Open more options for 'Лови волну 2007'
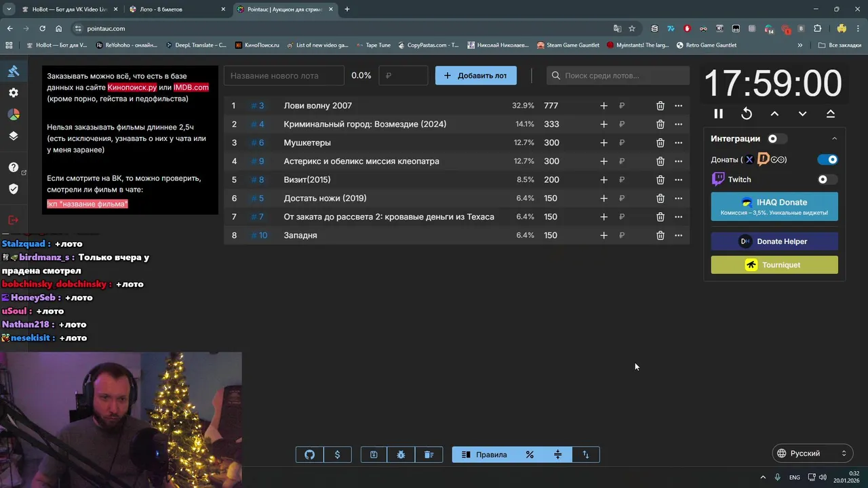Image resolution: width=868 pixels, height=488 pixels. pyautogui.click(x=678, y=106)
